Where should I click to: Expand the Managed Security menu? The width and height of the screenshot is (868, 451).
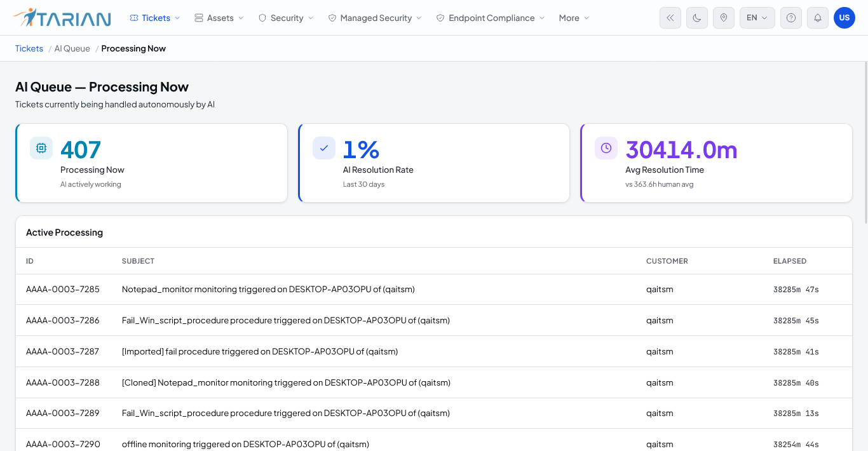[375, 18]
